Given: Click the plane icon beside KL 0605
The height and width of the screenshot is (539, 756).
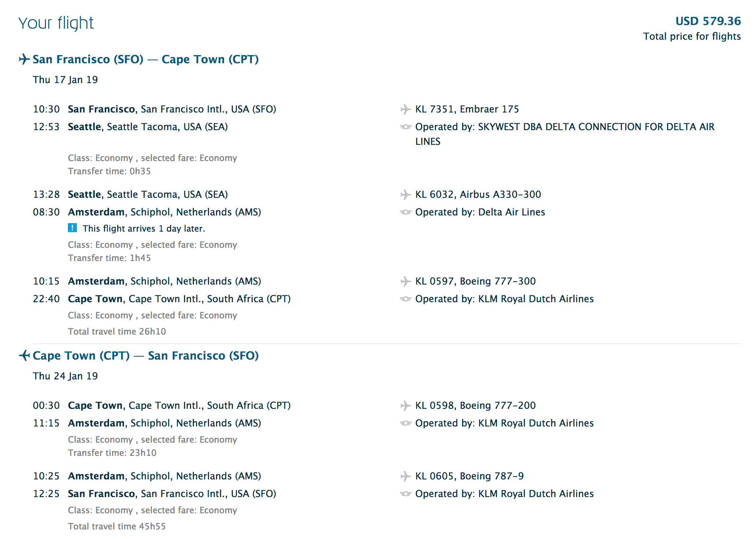Looking at the screenshot, I should pos(405,476).
